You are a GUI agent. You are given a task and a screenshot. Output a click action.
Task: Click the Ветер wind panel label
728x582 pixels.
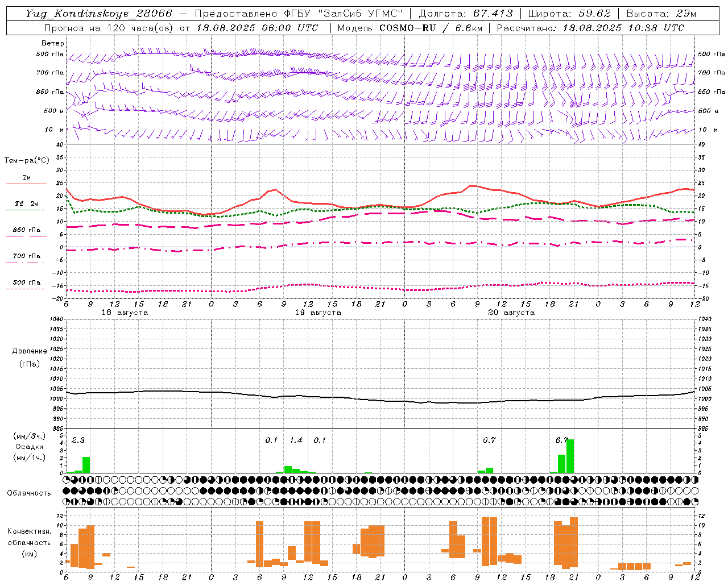coord(52,43)
